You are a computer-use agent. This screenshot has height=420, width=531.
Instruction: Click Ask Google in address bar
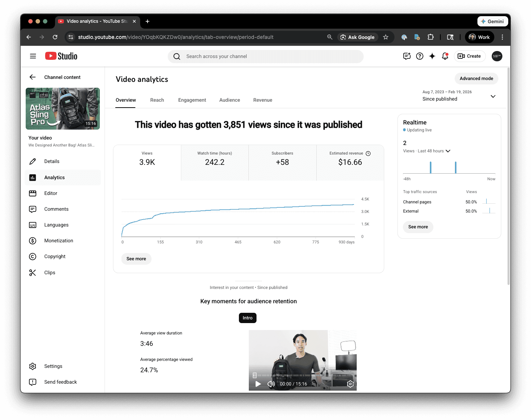tap(357, 37)
